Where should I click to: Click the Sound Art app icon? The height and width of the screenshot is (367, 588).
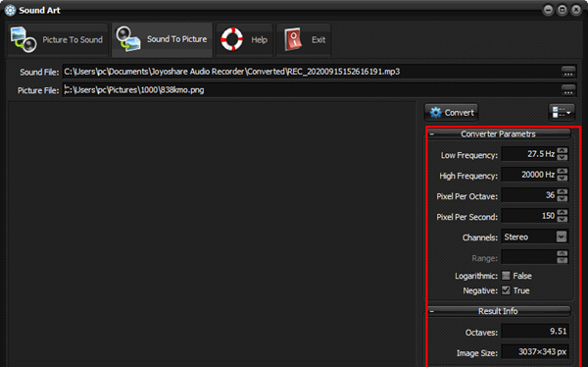[x=10, y=10]
